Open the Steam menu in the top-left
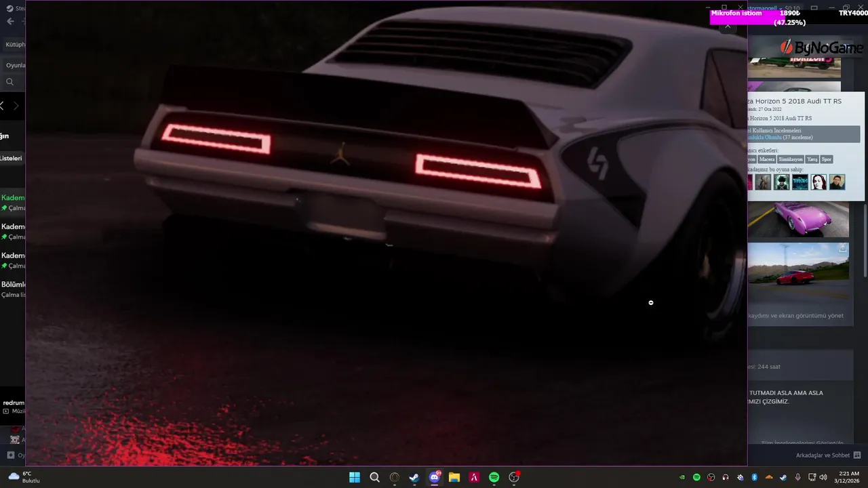This screenshot has height=488, width=868. pos(15,8)
